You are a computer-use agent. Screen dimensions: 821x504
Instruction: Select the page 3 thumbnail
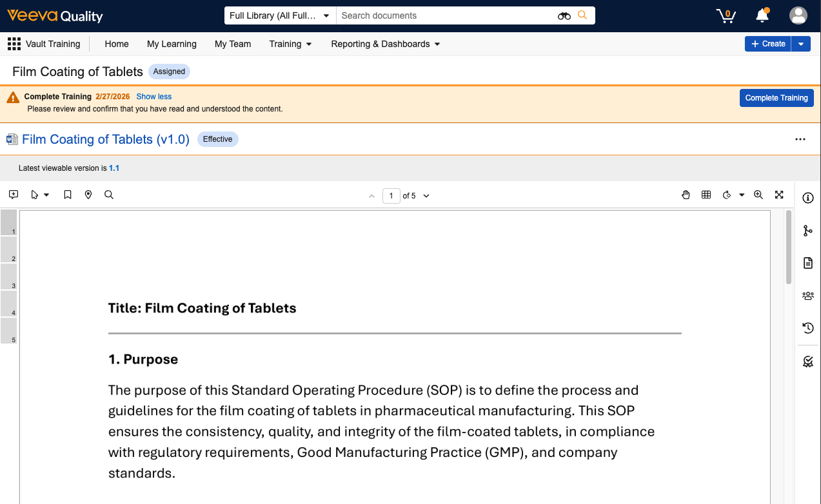tap(8, 276)
